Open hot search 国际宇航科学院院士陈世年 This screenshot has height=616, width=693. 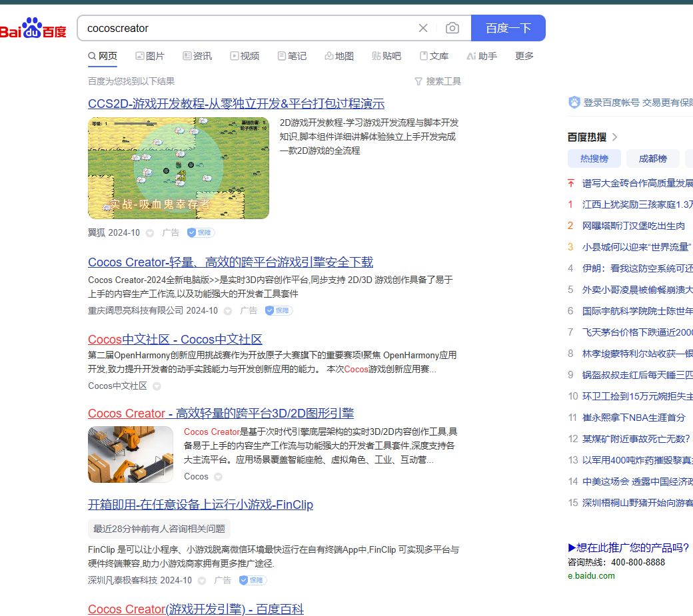637,311
